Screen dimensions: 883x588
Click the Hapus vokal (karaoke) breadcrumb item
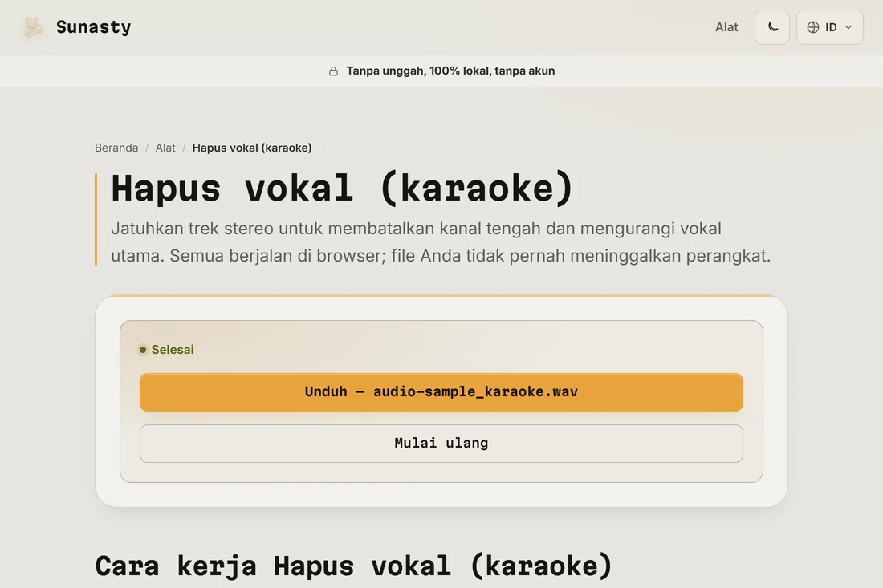[252, 148]
